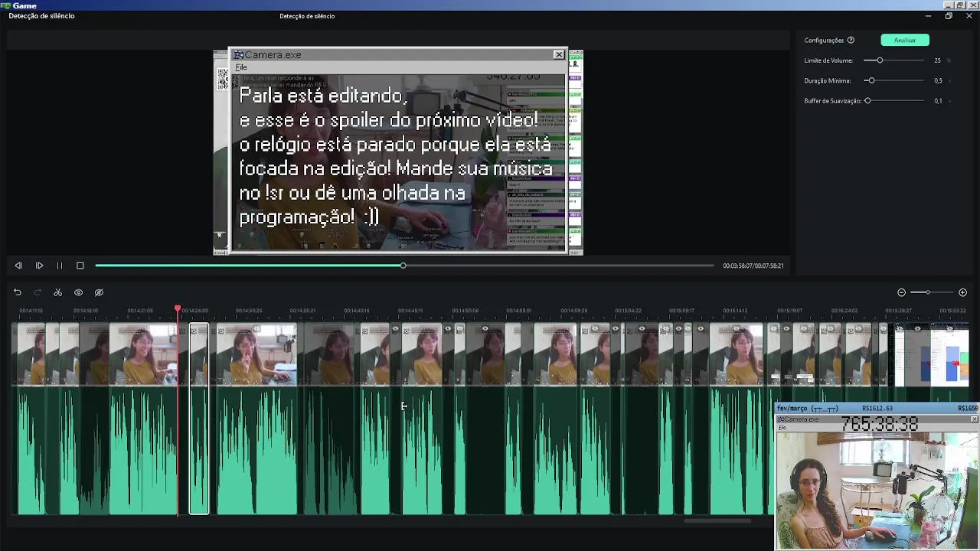Screen dimensions: 980x551
Task: Click the preview time readout 00:03:58:07/00:07:58:21
Action: pyautogui.click(x=753, y=266)
